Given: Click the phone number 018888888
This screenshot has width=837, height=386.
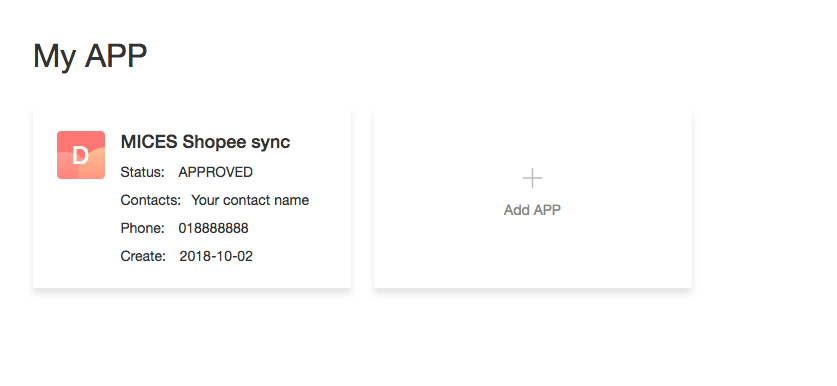Looking at the screenshot, I should point(214,229).
